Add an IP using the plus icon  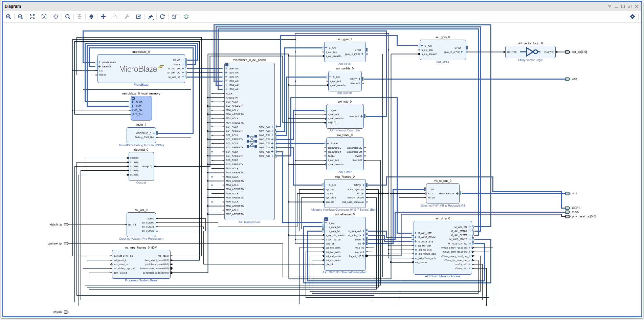click(x=103, y=17)
